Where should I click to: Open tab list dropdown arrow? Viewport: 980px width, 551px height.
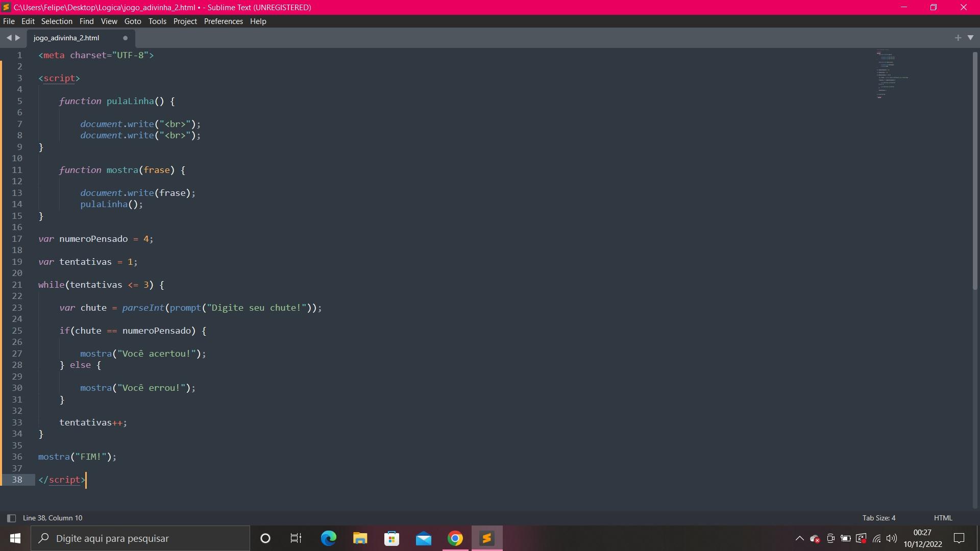click(x=970, y=38)
